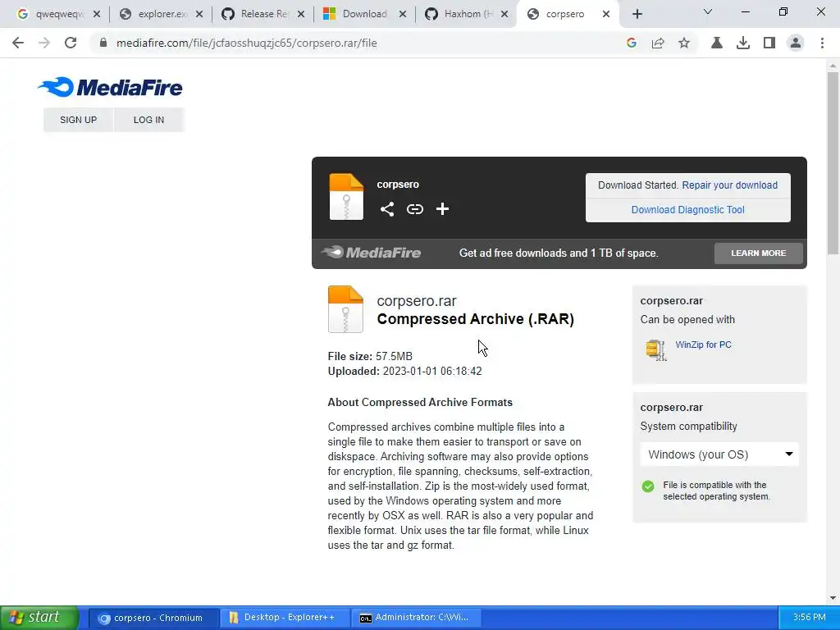The width and height of the screenshot is (840, 630).
Task: Click the copy link icon under corpsero
Action: point(414,209)
